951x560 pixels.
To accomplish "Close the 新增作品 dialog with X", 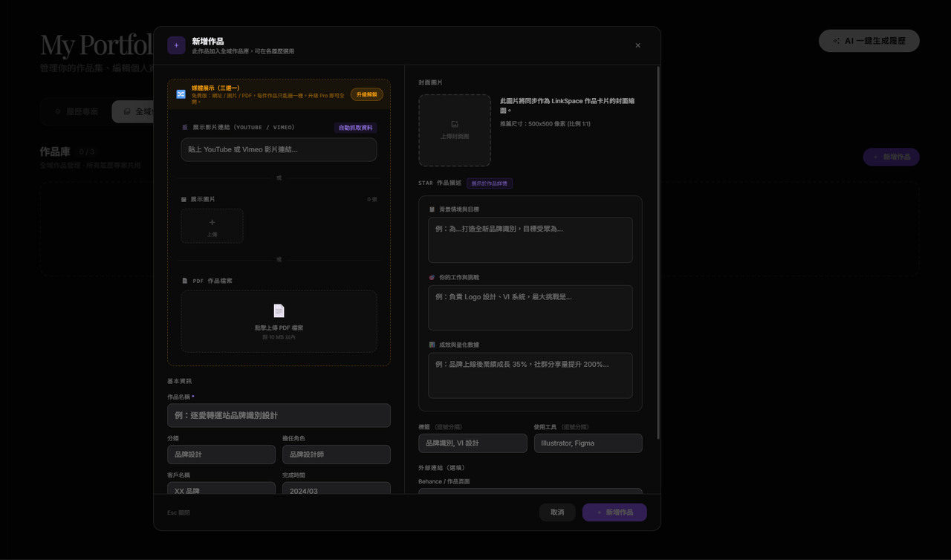I will [637, 45].
